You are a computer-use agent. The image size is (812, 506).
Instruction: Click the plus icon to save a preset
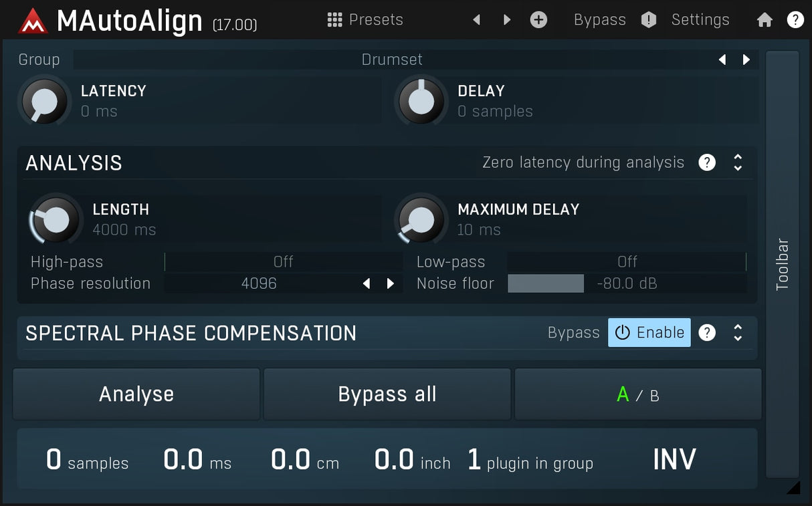pos(538,19)
